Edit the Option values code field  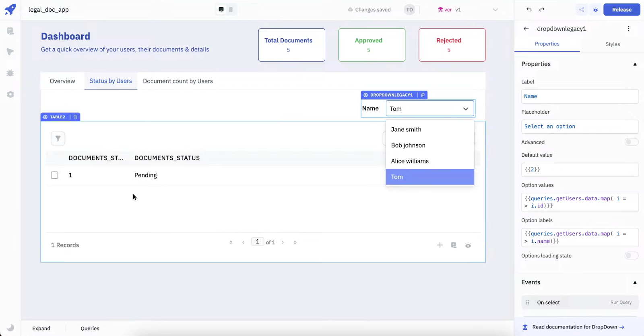click(x=580, y=202)
